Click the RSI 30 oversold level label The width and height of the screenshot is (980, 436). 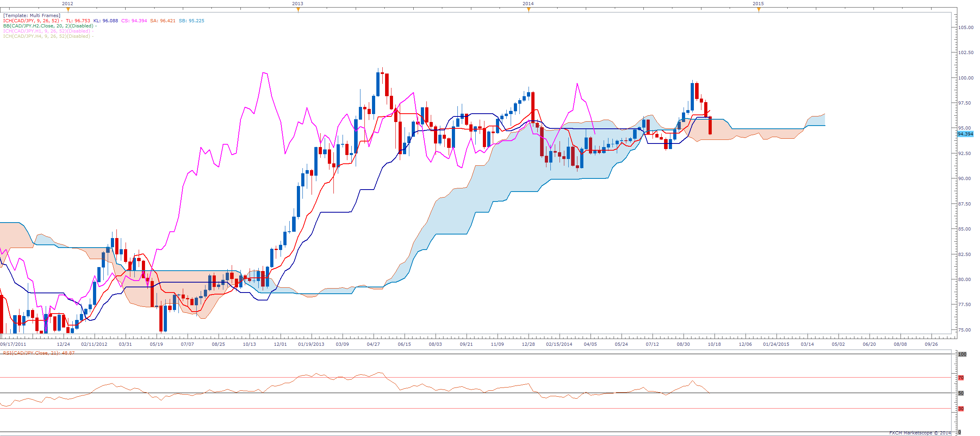961,409
